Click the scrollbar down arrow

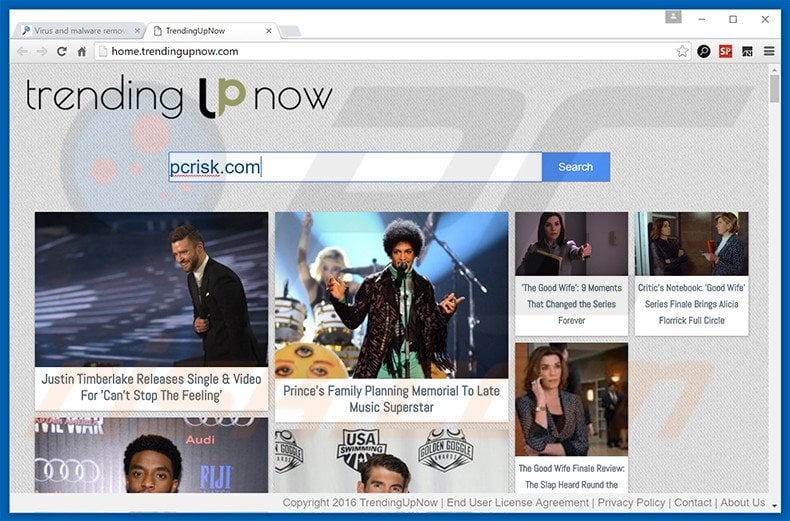pyautogui.click(x=774, y=506)
